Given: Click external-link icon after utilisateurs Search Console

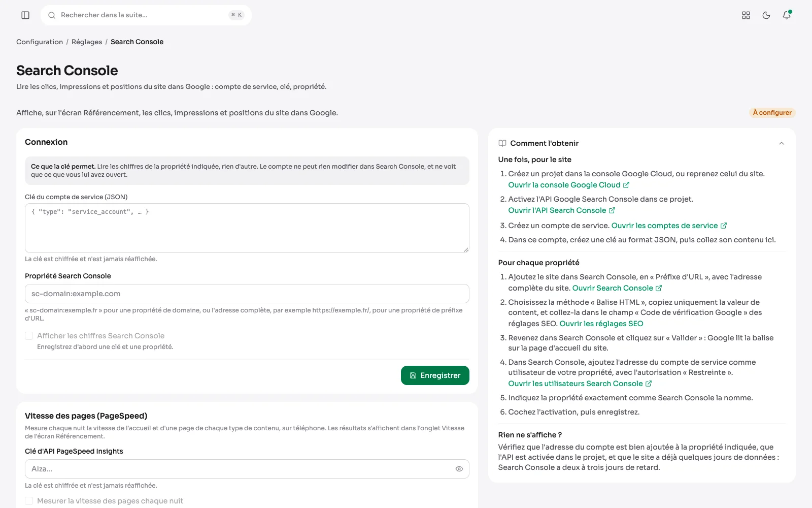Looking at the screenshot, I should 649,384.
